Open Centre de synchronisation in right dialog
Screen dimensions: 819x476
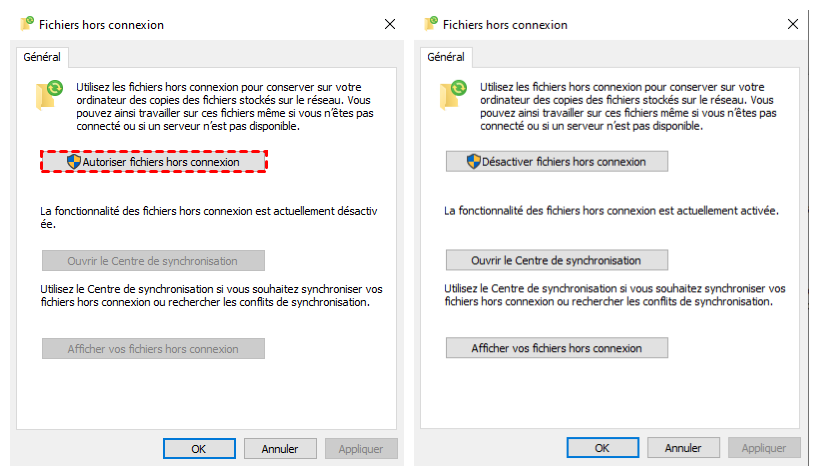tap(556, 260)
